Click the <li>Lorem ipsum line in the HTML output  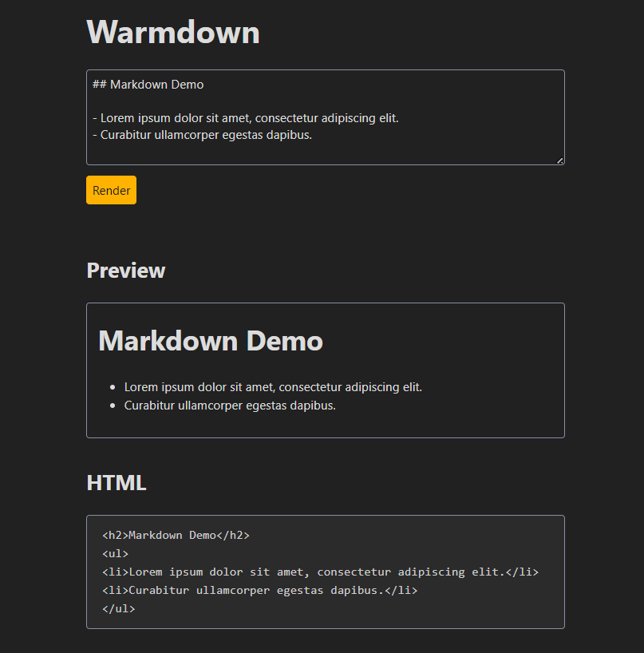(320, 572)
